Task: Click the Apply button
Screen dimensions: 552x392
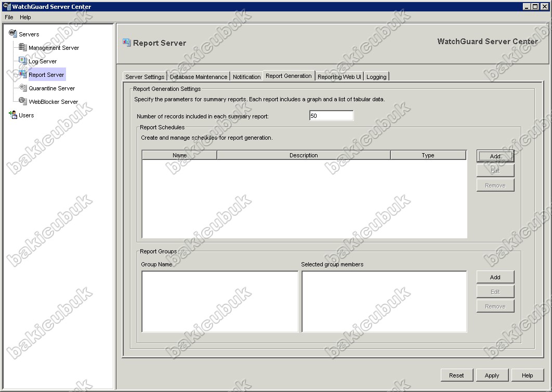Action: [x=492, y=375]
